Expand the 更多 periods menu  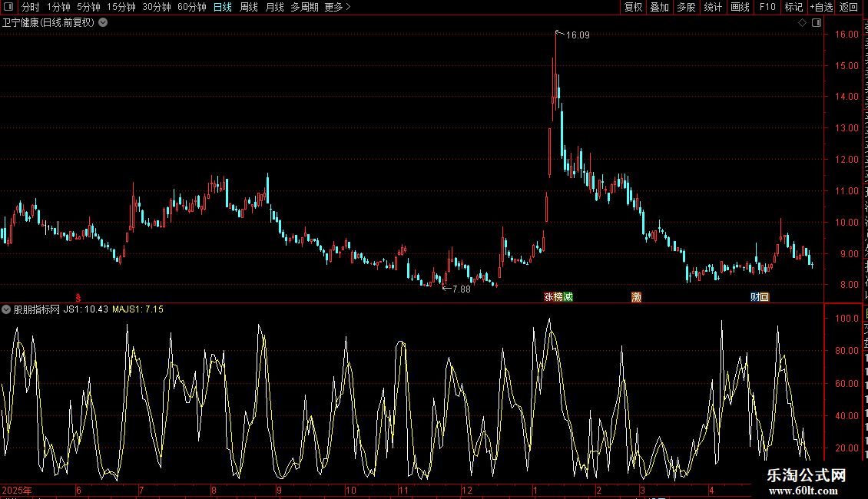pos(338,7)
